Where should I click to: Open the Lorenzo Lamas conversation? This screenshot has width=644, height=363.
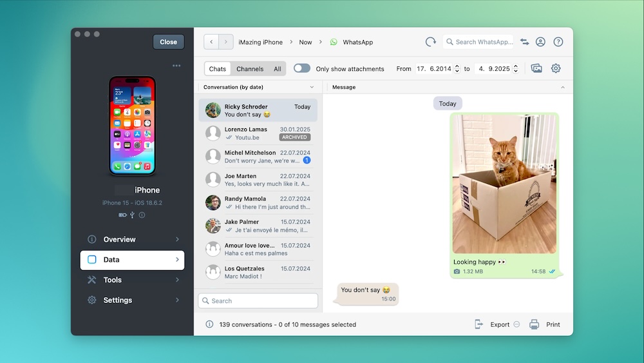258,133
